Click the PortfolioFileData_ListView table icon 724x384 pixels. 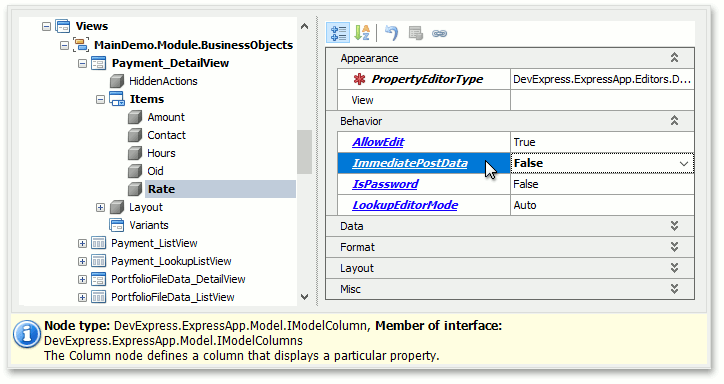click(98, 297)
